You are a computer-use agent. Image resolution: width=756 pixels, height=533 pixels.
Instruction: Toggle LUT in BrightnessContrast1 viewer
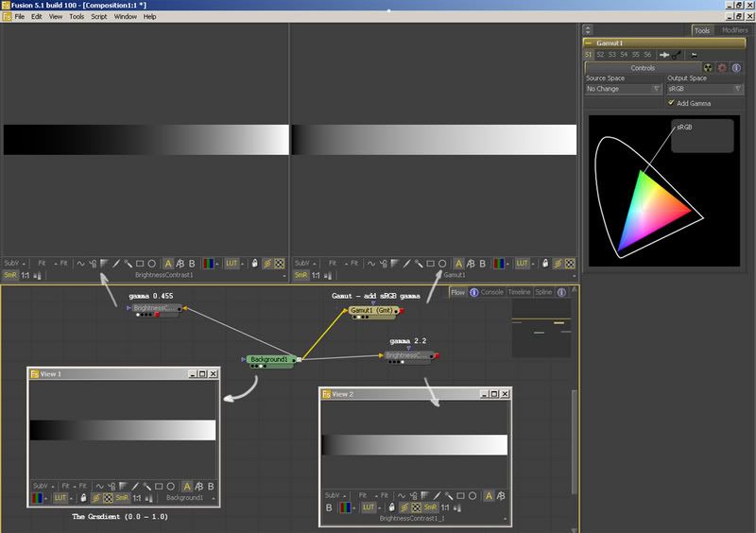coord(232,264)
